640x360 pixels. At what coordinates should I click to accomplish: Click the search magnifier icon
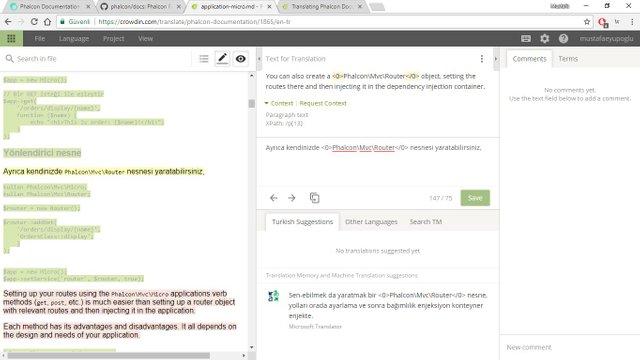(x=9, y=59)
